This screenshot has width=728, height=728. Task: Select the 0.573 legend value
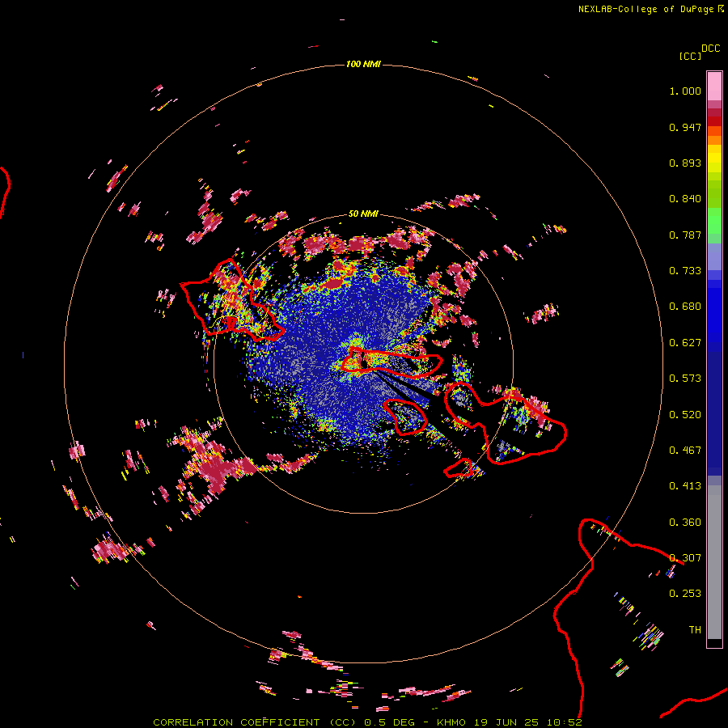(685, 379)
